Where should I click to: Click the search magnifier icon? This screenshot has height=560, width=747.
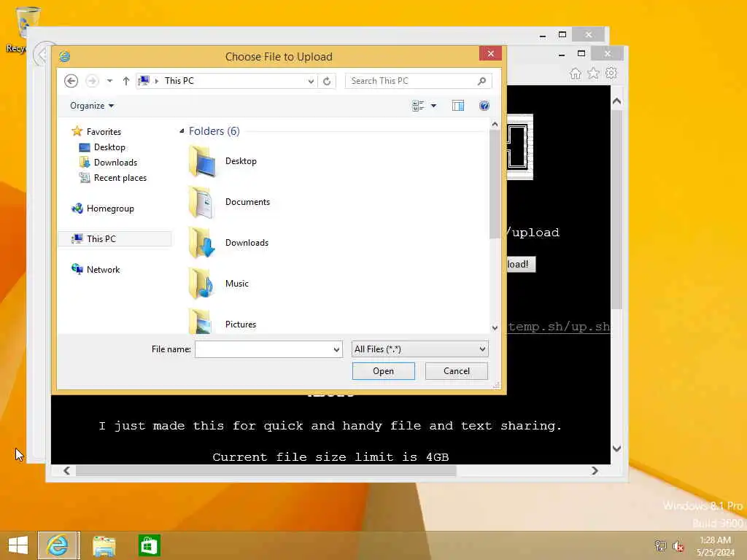(481, 81)
